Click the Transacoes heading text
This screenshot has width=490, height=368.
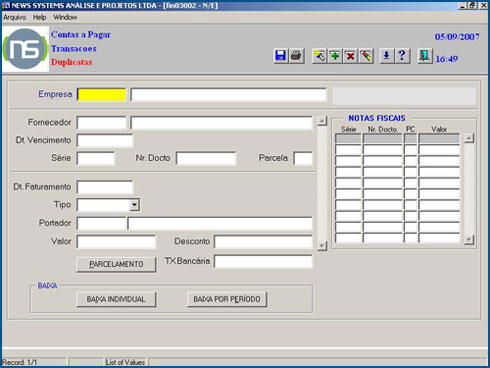coord(74,49)
